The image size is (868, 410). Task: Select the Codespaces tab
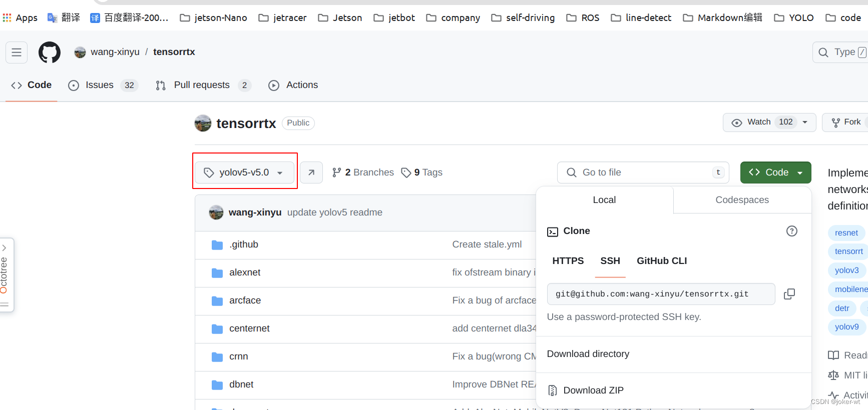point(742,200)
